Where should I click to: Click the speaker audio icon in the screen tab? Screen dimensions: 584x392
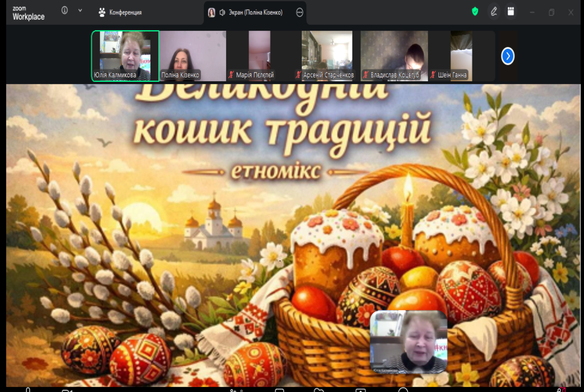click(222, 12)
